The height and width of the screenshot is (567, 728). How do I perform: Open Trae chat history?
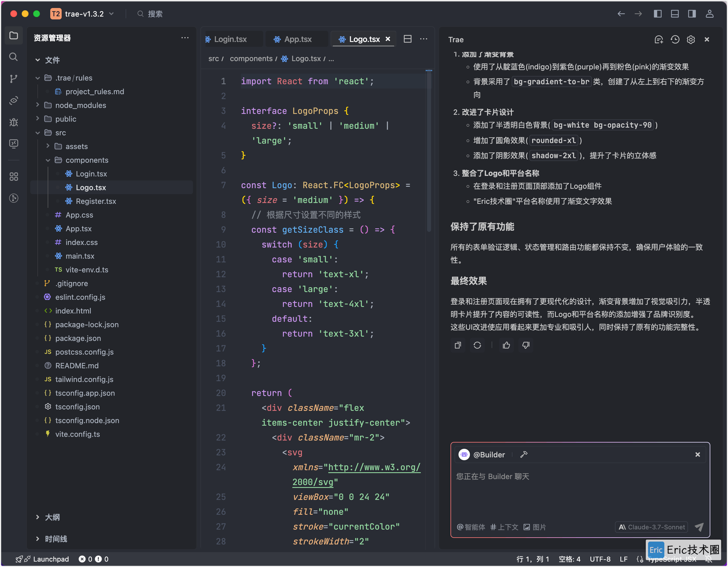(675, 40)
